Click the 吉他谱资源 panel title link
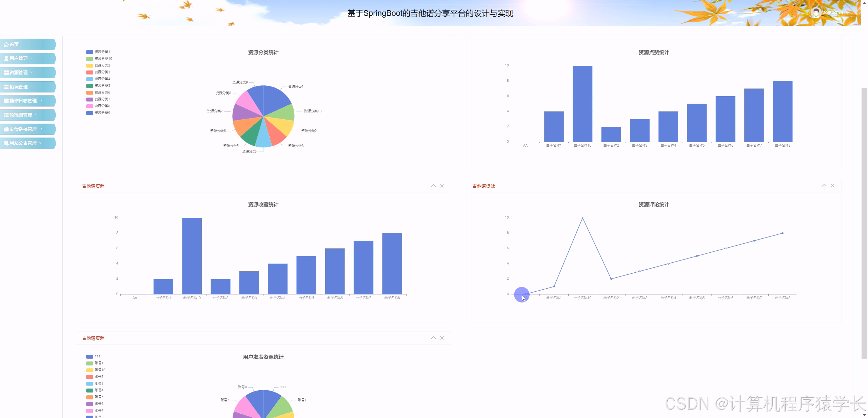This screenshot has width=868, height=418. [x=93, y=186]
